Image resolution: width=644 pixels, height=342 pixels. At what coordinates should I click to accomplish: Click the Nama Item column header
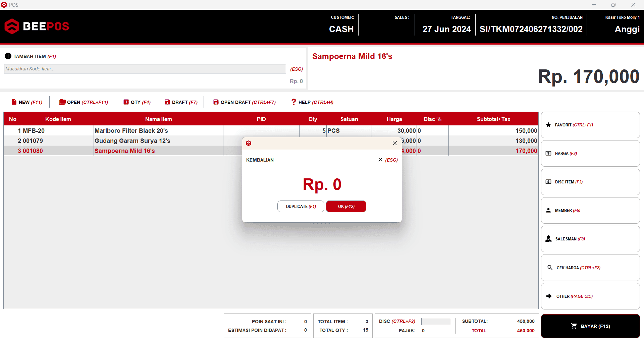(x=158, y=119)
